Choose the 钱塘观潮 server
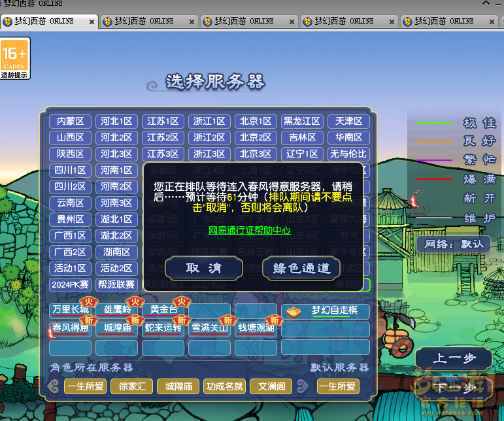The image size is (504, 421). pos(256,328)
